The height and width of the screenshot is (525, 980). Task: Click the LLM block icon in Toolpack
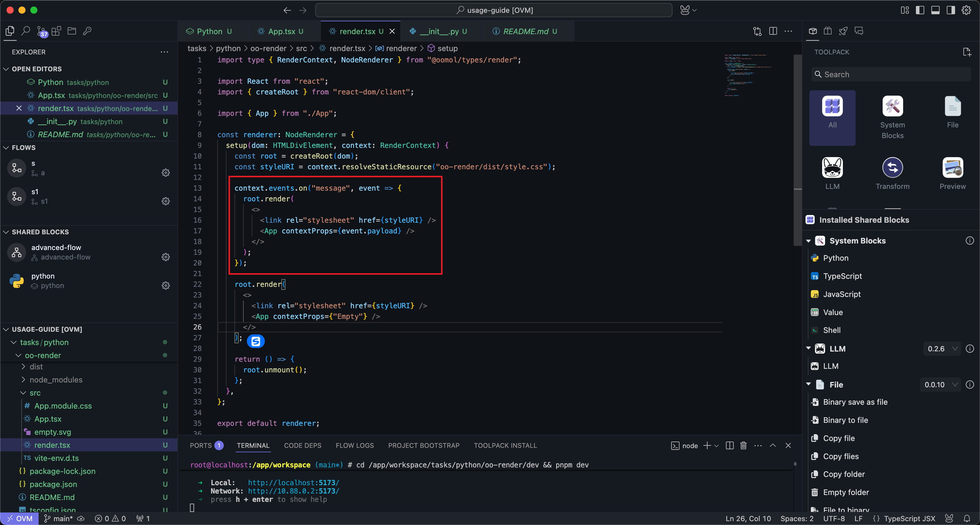[832, 167]
